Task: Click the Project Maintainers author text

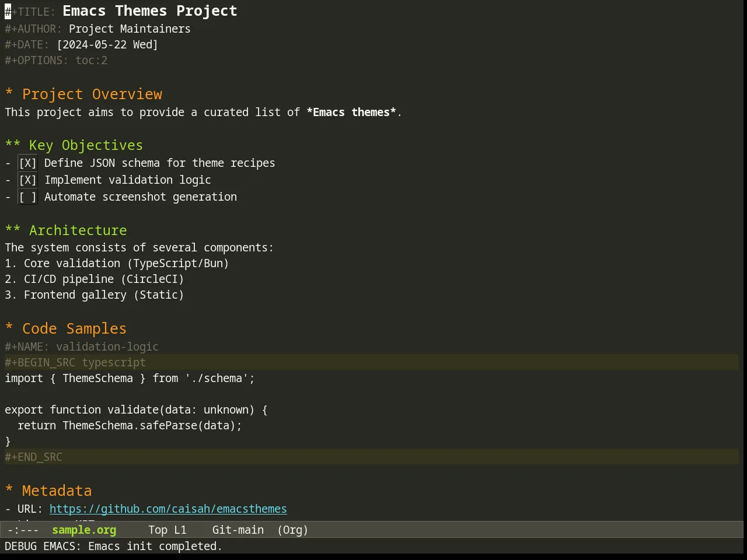Action: (x=130, y=29)
